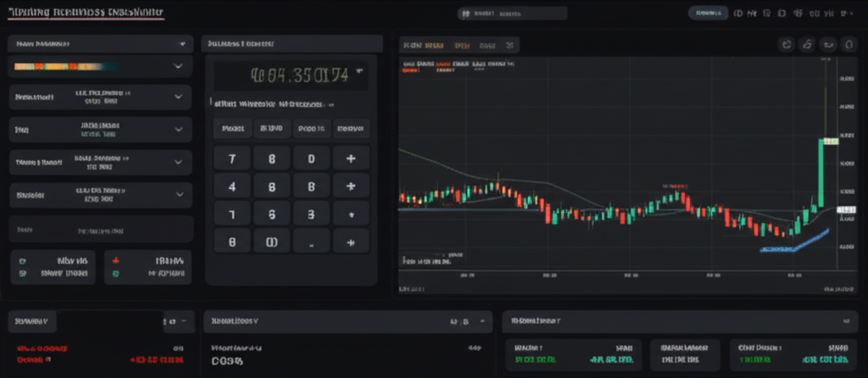868x378 pixels.
Task: Select the lower green circle in the left bottom card
Action: [x=23, y=274]
